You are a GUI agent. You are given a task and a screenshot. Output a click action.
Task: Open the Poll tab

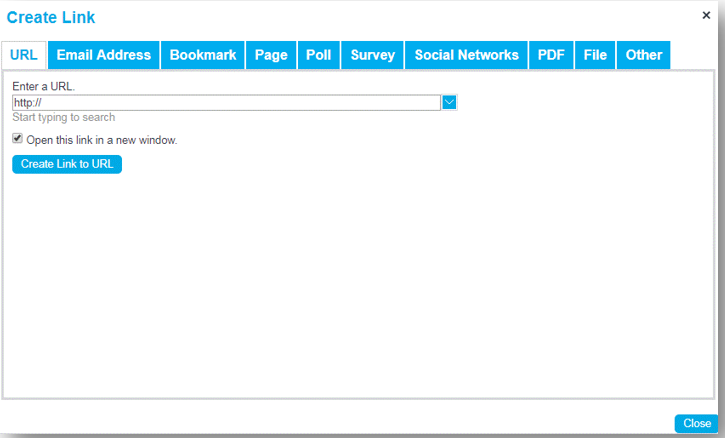[319, 55]
